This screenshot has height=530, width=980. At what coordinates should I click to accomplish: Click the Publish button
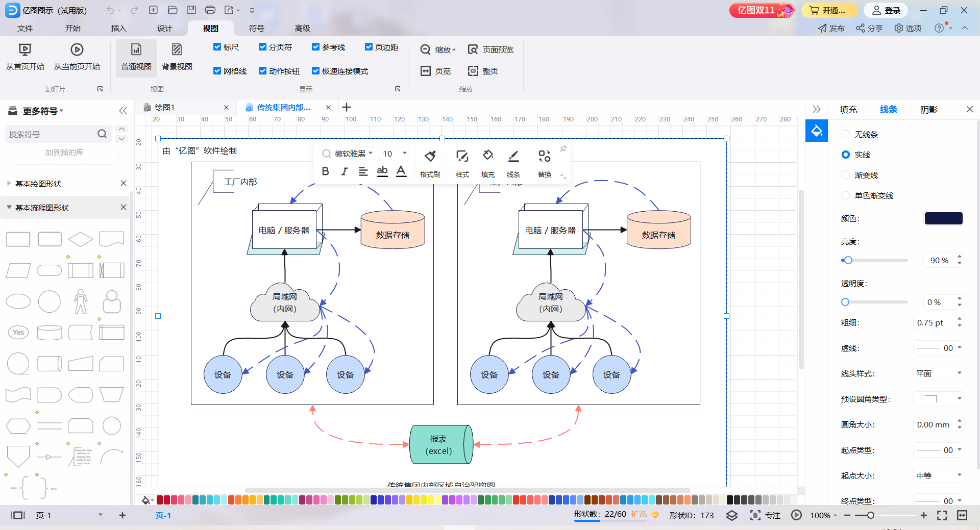(831, 28)
